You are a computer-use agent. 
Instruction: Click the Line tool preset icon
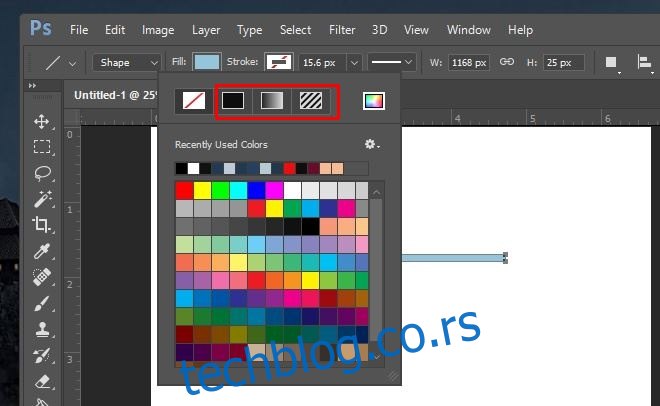(x=53, y=63)
